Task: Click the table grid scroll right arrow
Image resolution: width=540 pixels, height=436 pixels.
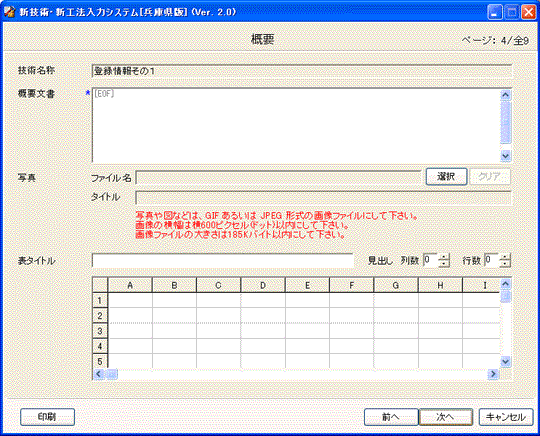Action: point(494,374)
